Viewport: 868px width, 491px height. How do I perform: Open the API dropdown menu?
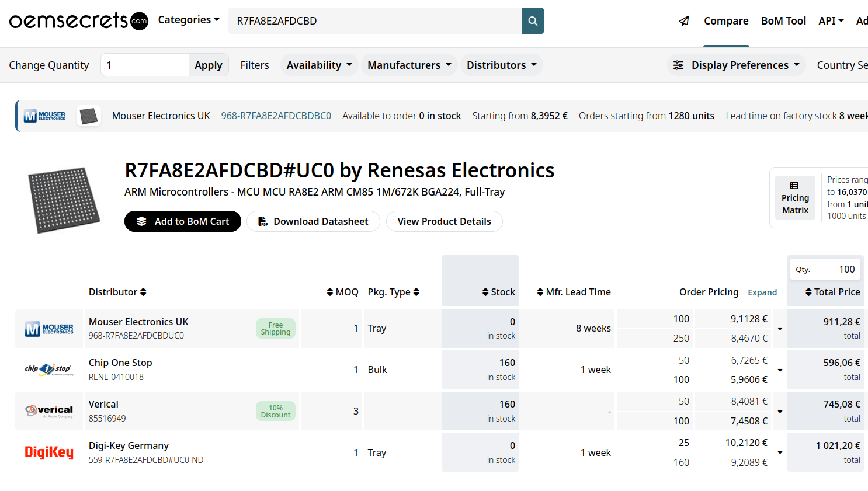point(831,21)
